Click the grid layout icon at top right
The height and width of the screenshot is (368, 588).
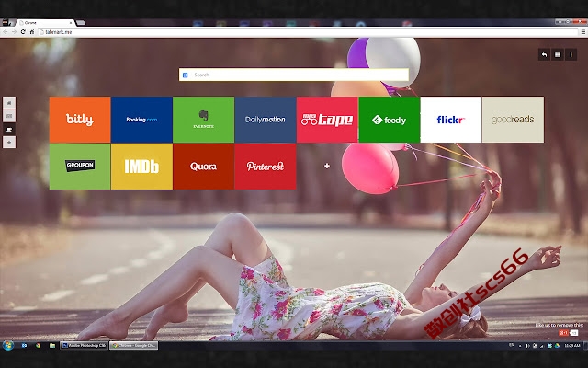click(x=558, y=55)
